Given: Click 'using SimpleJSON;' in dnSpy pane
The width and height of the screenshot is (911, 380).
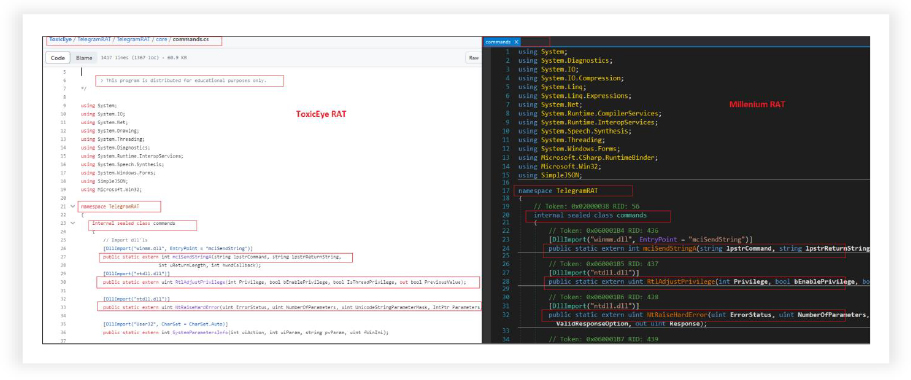Looking at the screenshot, I should point(550,174).
